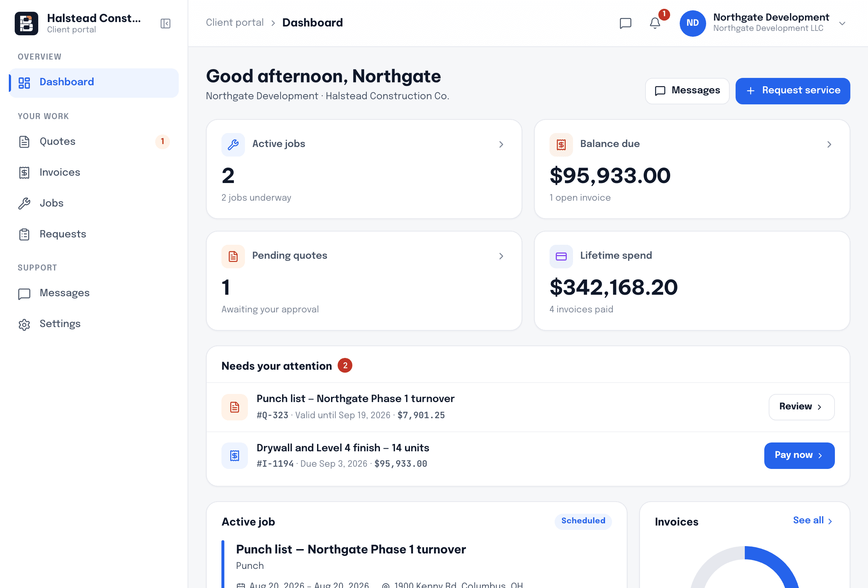Click the Halstead Construction logo icon

pyautogui.click(x=26, y=23)
